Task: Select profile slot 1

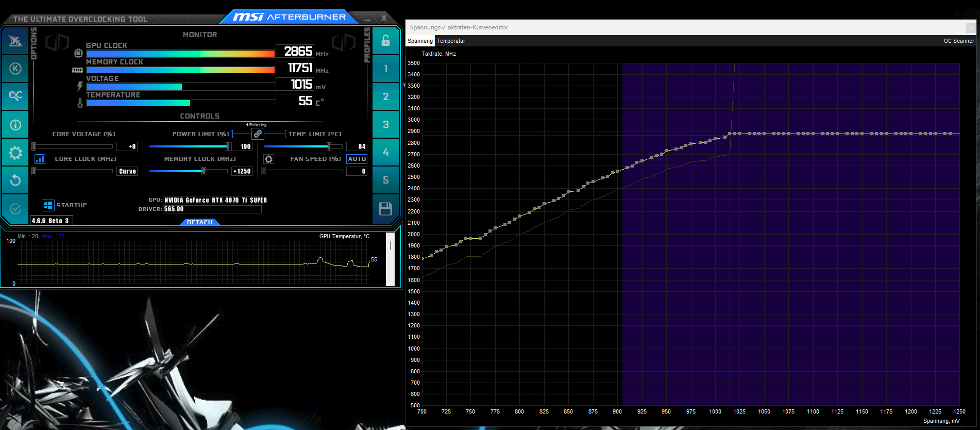Action: coord(385,69)
